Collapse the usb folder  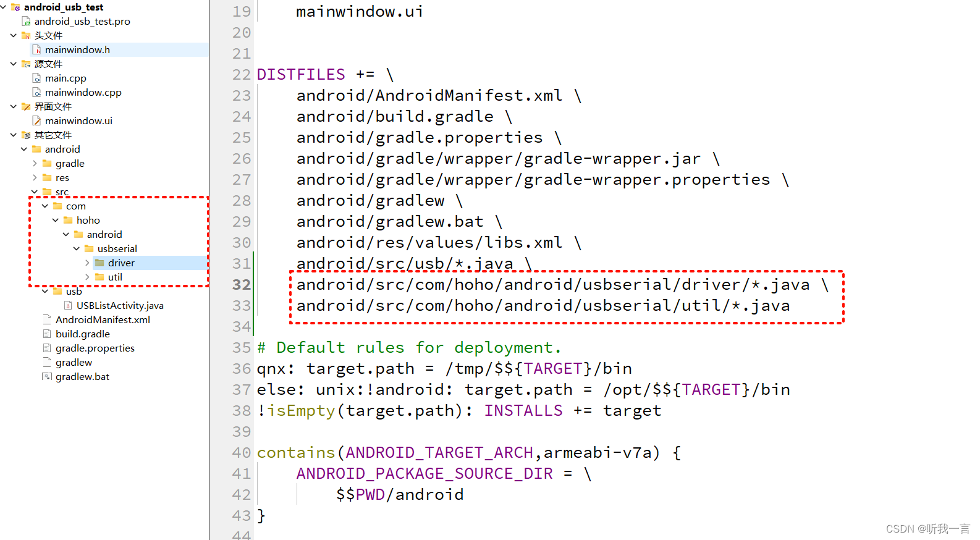pos(45,291)
